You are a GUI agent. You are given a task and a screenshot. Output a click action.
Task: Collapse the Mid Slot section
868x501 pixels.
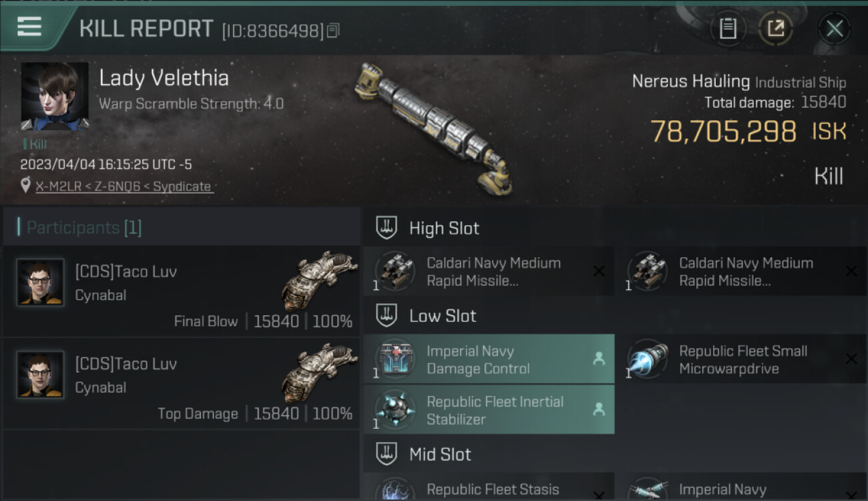387,454
